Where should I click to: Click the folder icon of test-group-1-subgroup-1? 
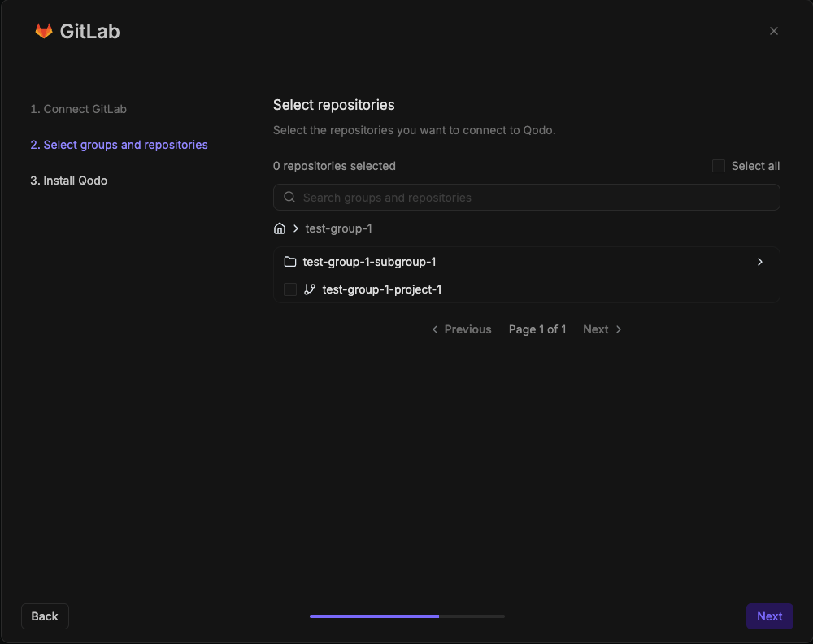coord(290,262)
